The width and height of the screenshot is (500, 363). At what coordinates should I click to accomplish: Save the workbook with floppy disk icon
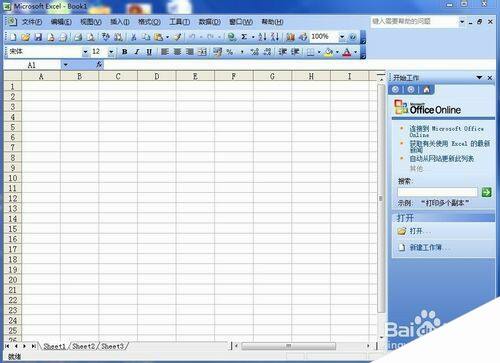click(38, 37)
